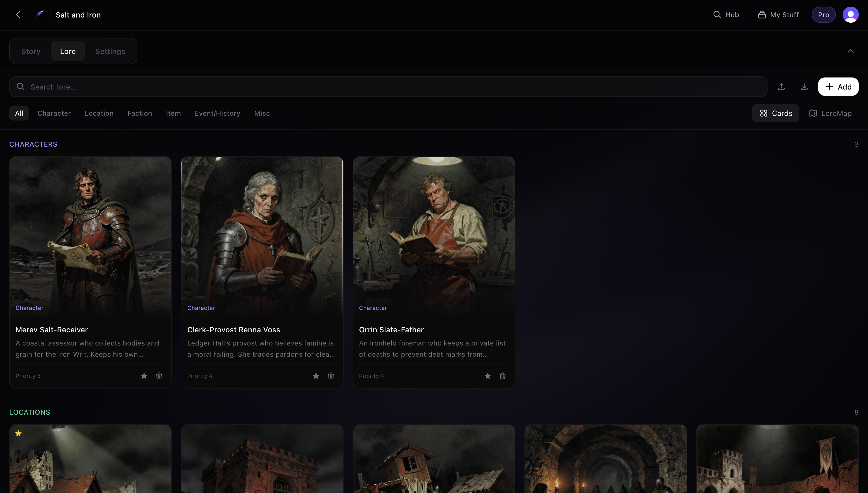This screenshot has height=493, width=868.
Task: Collapse the top panel with the chevron
Action: tap(851, 51)
